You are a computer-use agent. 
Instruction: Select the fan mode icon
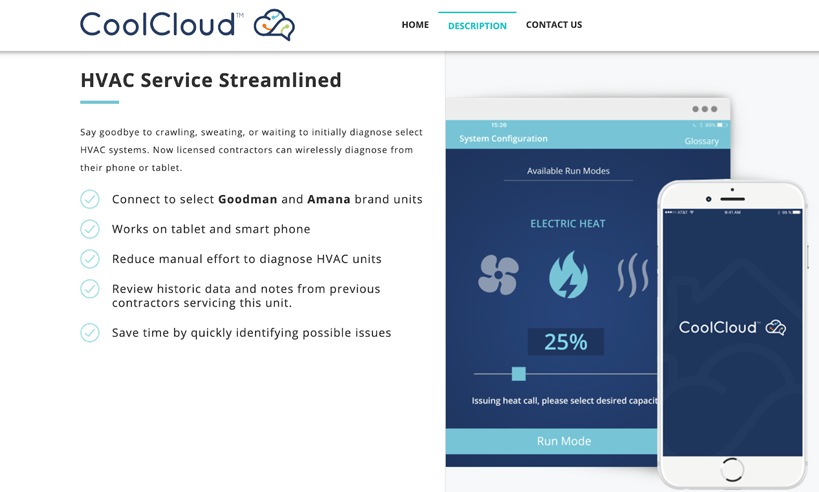click(x=498, y=274)
